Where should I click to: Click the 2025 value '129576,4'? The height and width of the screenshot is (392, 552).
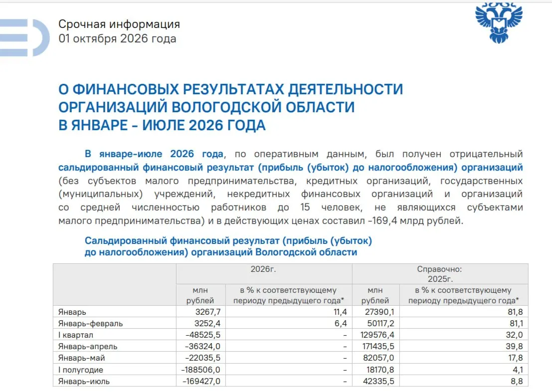coord(378,335)
